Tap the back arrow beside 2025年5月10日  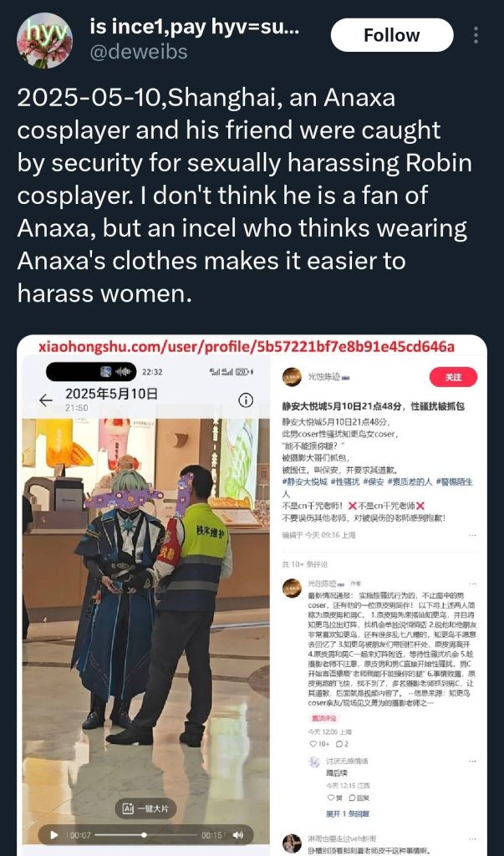coord(47,400)
